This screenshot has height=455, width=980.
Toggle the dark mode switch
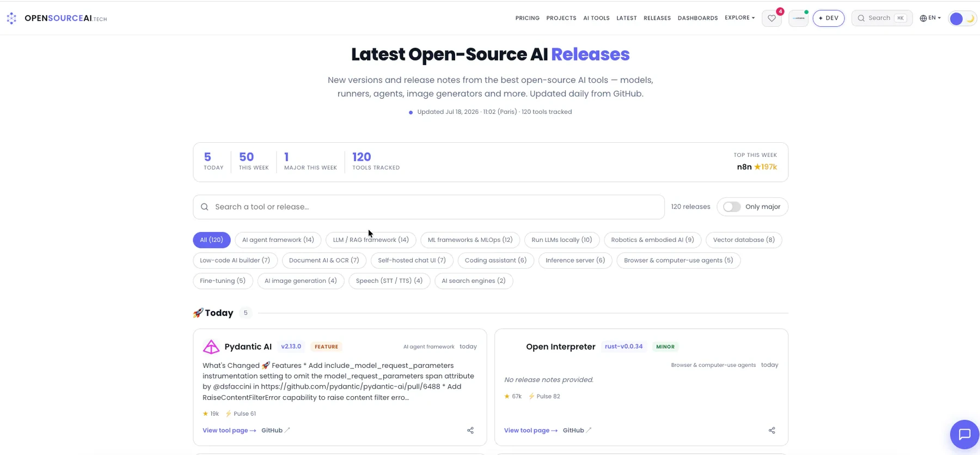pyautogui.click(x=962, y=19)
